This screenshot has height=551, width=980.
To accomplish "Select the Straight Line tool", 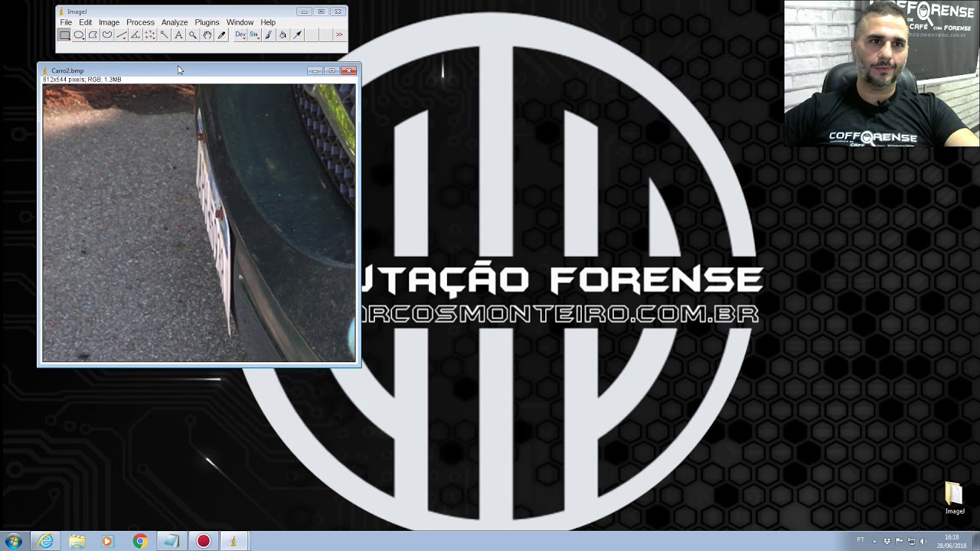I will (x=122, y=35).
